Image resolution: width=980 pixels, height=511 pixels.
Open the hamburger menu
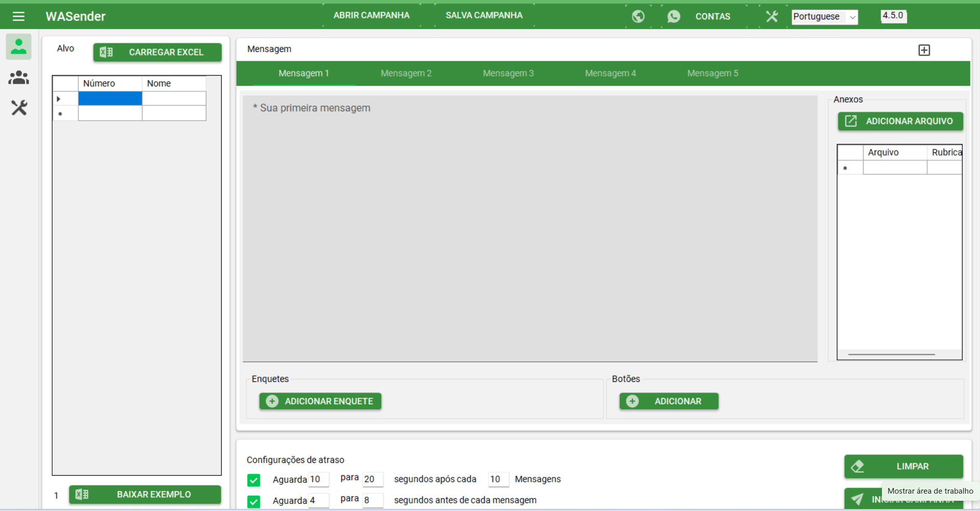tap(18, 16)
